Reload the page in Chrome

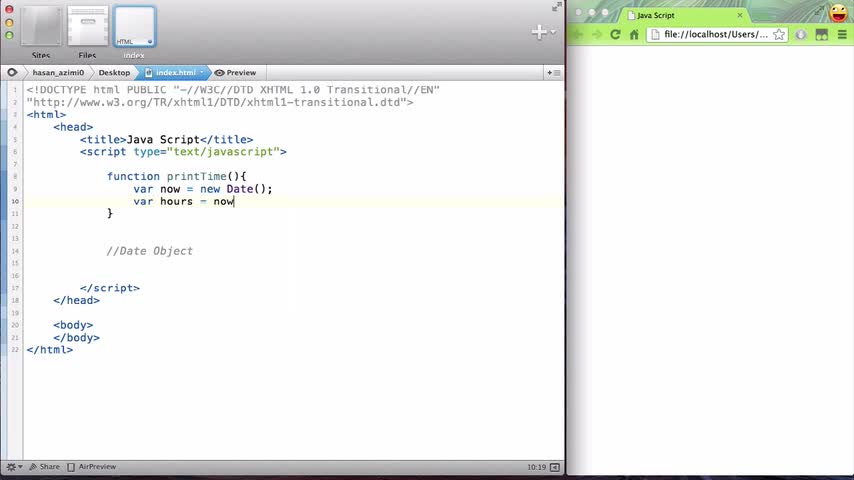point(615,34)
